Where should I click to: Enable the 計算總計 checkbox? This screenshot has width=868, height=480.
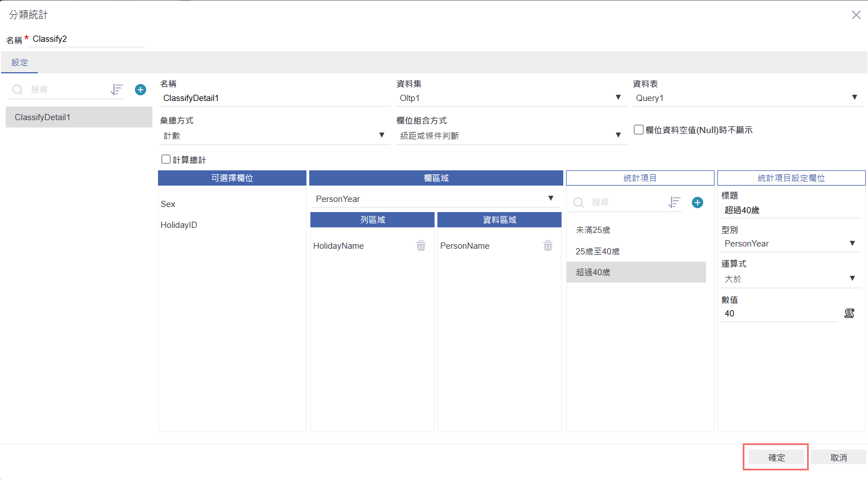[x=166, y=160]
